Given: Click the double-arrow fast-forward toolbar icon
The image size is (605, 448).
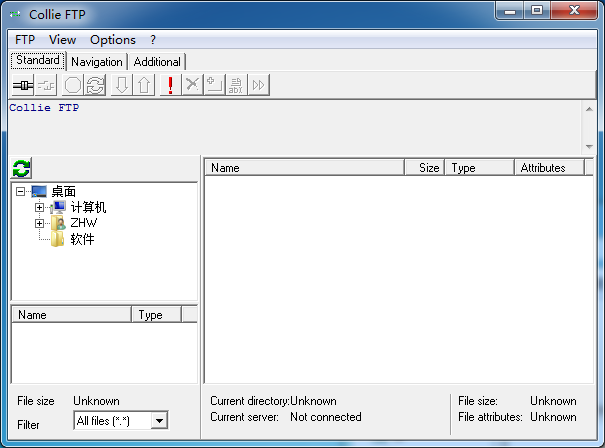Looking at the screenshot, I should [x=259, y=85].
